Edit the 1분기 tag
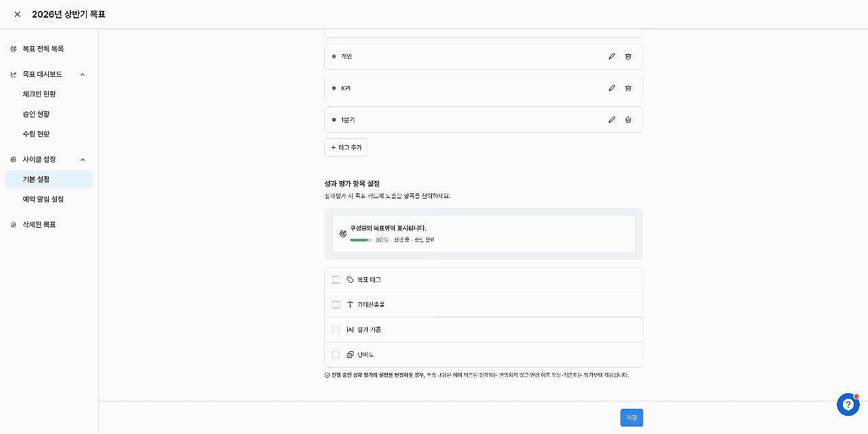 click(612, 120)
